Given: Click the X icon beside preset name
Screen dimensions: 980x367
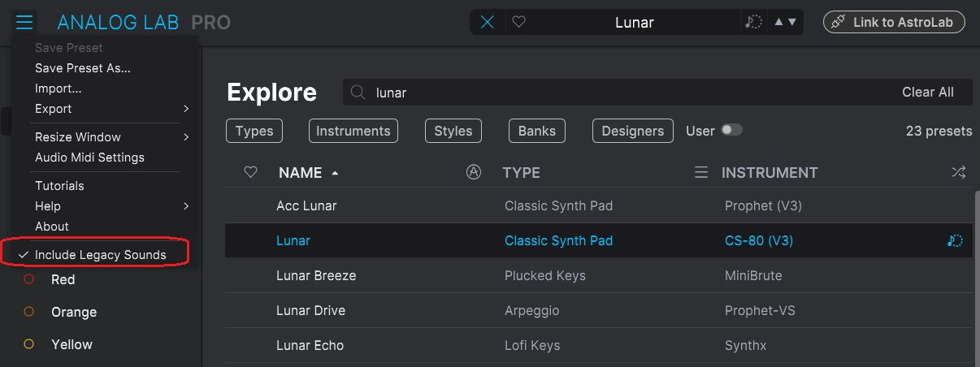Looking at the screenshot, I should click(x=488, y=23).
